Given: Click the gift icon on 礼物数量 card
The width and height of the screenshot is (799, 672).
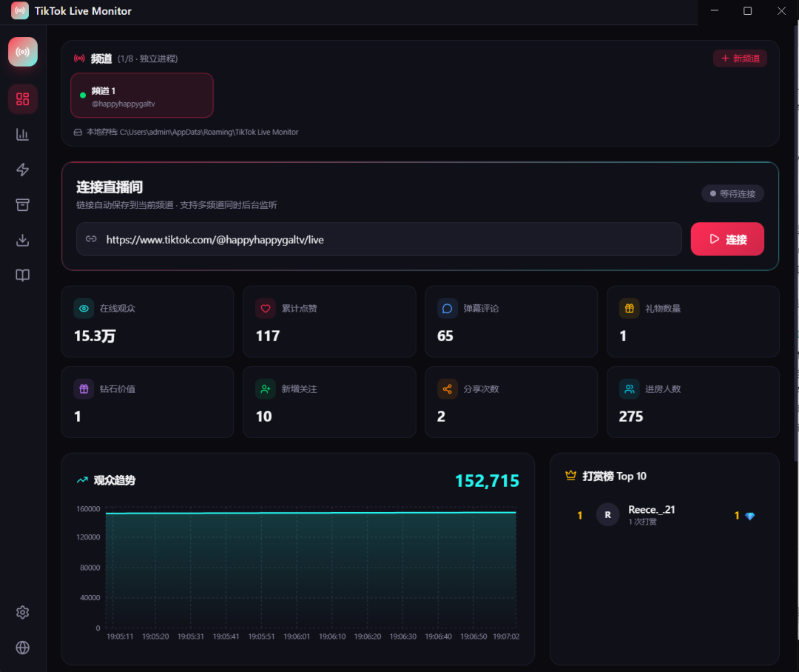Looking at the screenshot, I should point(630,309).
